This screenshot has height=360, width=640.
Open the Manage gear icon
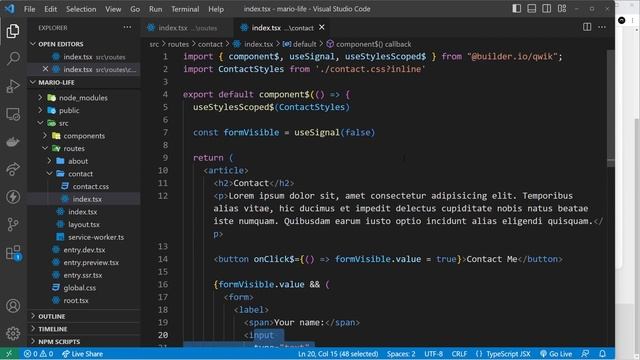point(13,333)
